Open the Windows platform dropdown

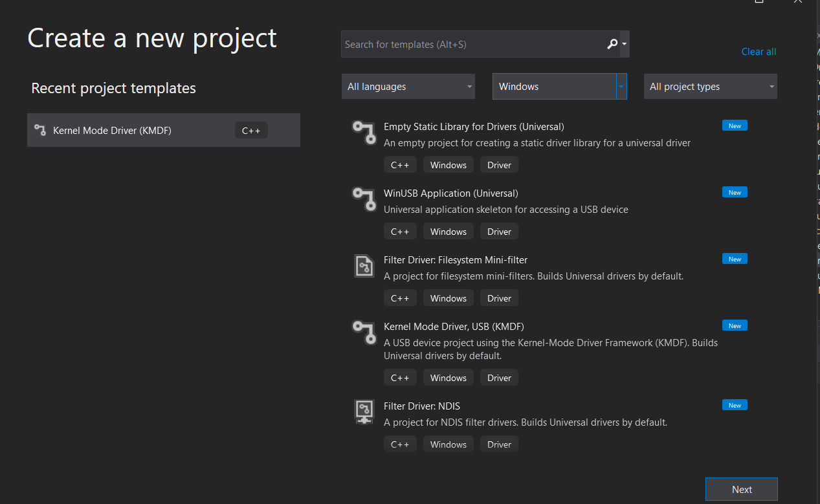pyautogui.click(x=560, y=87)
